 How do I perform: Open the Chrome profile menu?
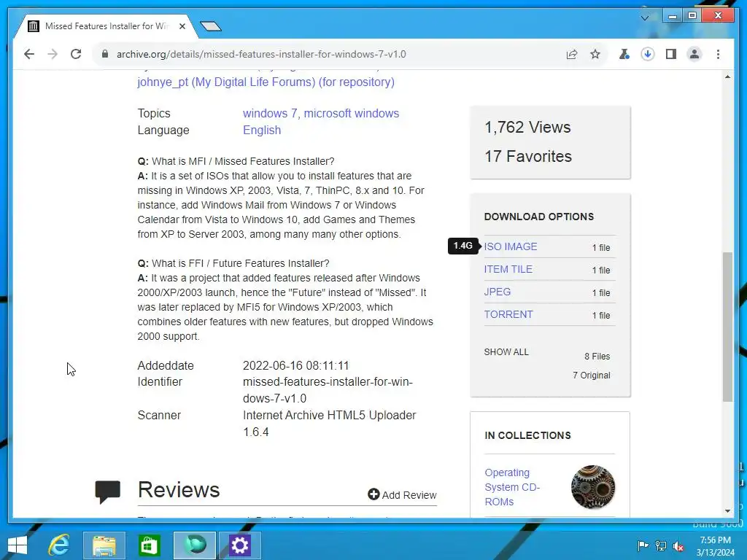(694, 54)
